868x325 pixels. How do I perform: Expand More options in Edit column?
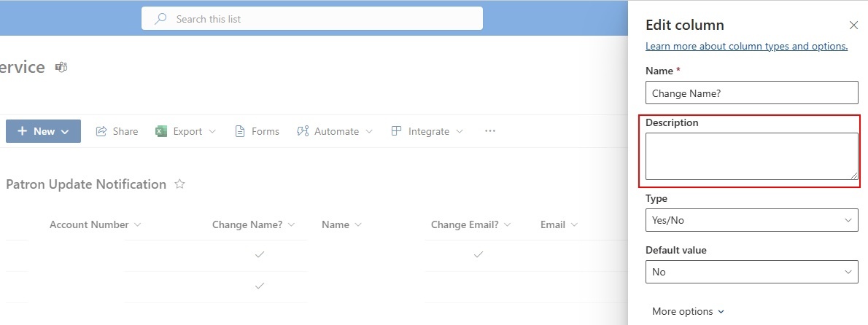click(688, 311)
